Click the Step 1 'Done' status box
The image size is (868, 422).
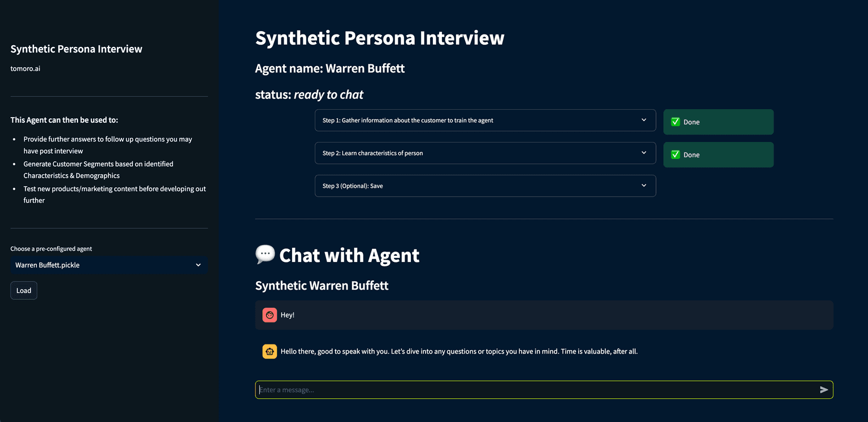click(718, 122)
